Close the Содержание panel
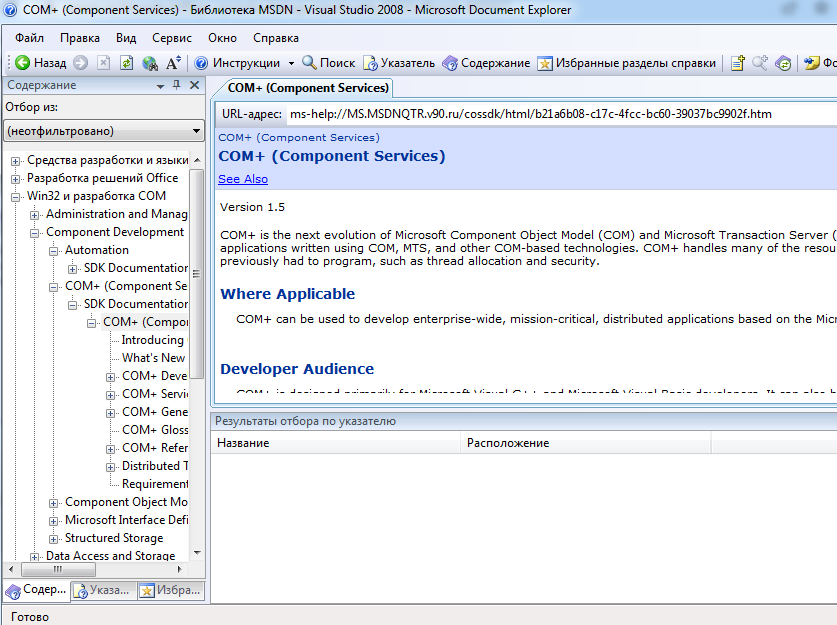Image resolution: width=837 pixels, height=625 pixels. tap(194, 85)
